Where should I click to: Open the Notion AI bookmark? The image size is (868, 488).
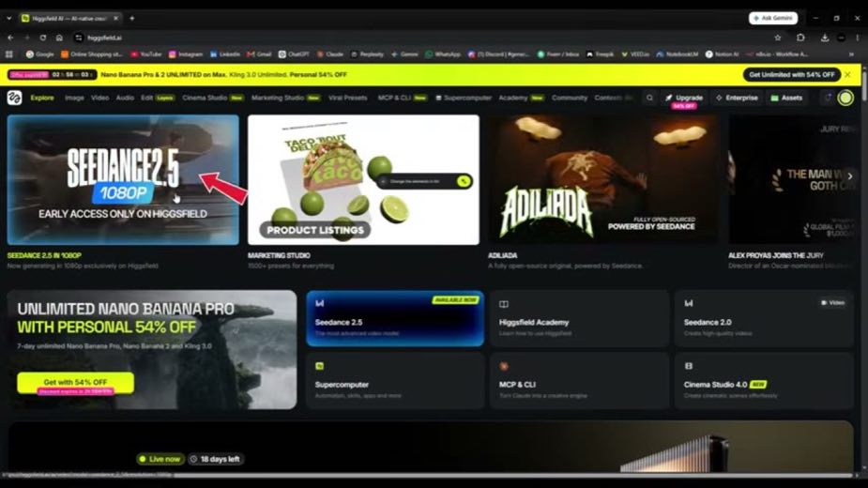point(723,54)
